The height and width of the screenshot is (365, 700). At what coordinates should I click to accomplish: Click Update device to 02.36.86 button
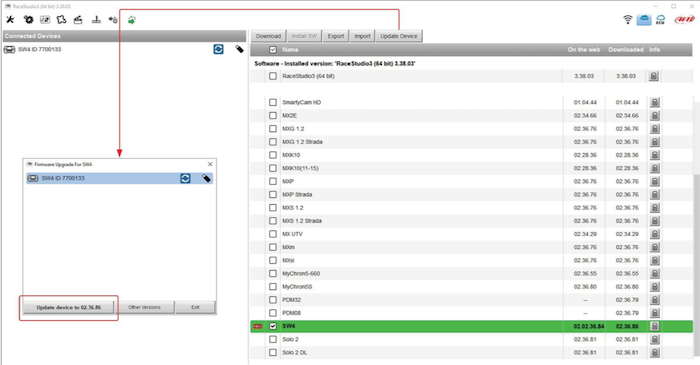tap(69, 307)
